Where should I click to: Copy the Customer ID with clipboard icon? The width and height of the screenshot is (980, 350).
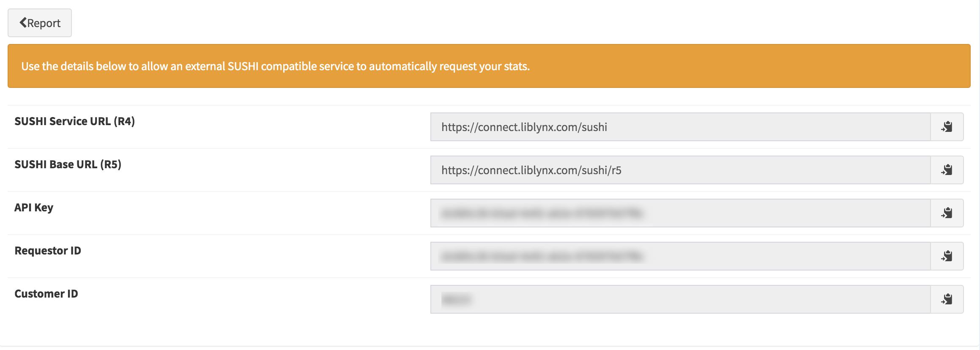[947, 299]
